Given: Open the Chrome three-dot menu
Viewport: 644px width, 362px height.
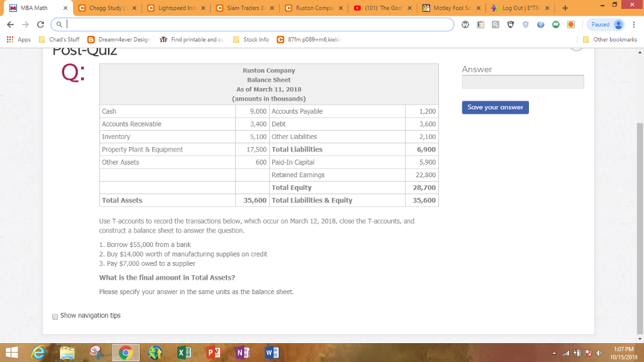Looking at the screenshot, I should click(634, 24).
